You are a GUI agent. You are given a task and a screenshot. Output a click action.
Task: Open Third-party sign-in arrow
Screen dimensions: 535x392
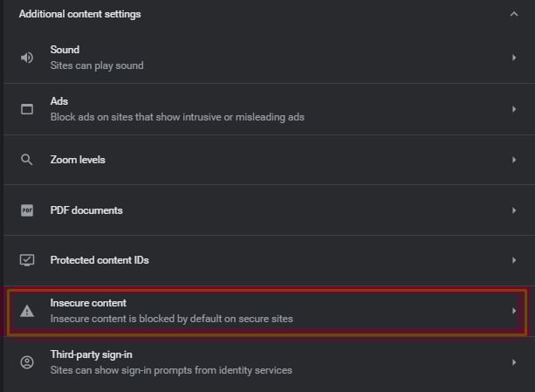pos(514,362)
